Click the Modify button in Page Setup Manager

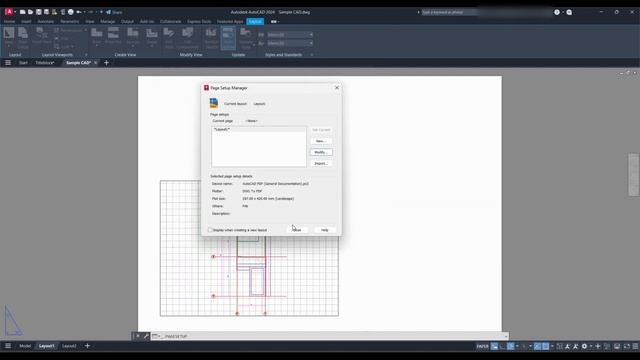click(x=321, y=152)
